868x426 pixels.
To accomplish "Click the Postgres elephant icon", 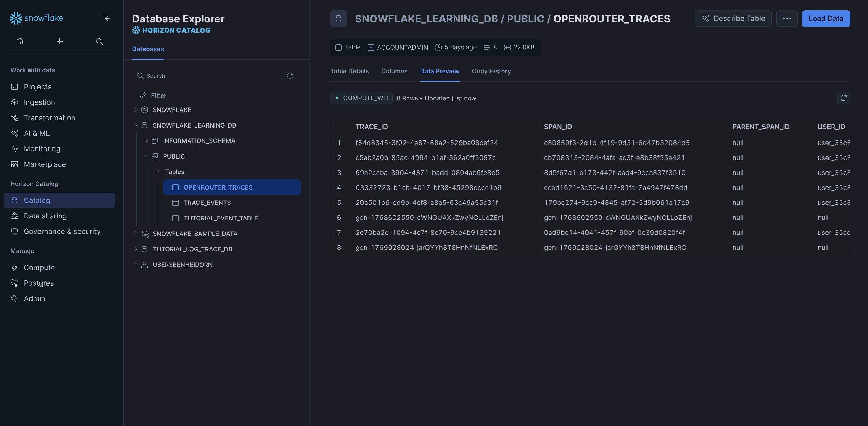I will coord(14,283).
